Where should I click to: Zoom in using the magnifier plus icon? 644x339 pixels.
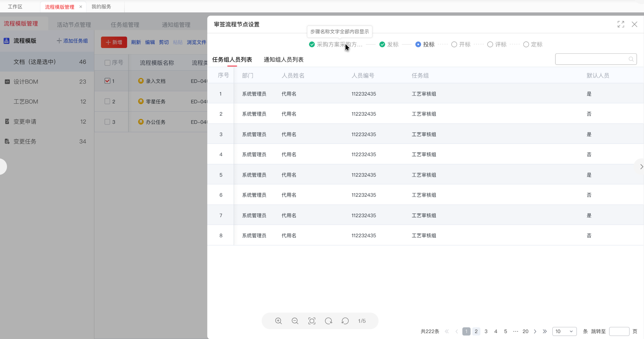coord(278,321)
